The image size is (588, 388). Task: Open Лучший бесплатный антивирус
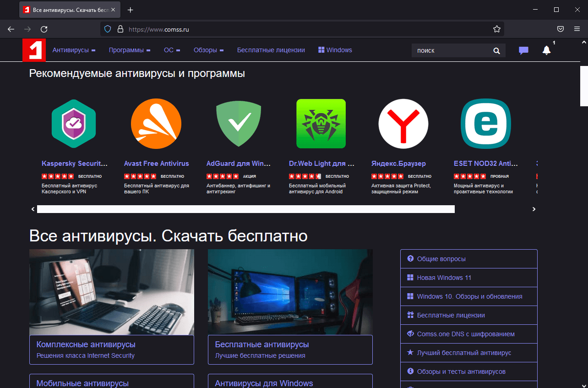click(468, 353)
